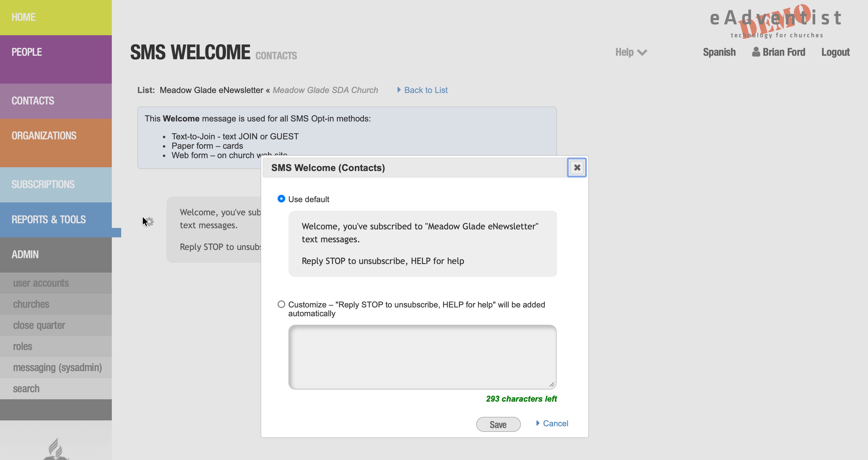This screenshot has width=868, height=460.
Task: Click into the custom message text area
Action: (422, 357)
